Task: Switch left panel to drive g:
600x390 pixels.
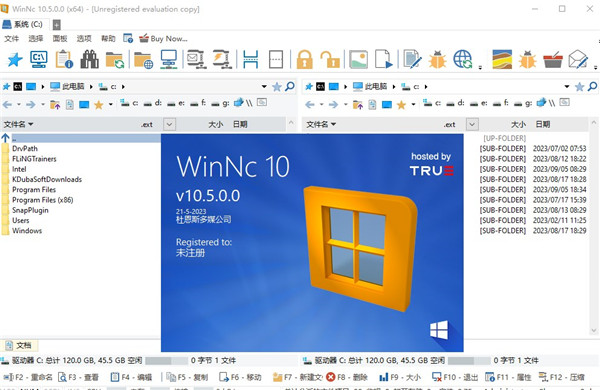Action: coord(221,103)
